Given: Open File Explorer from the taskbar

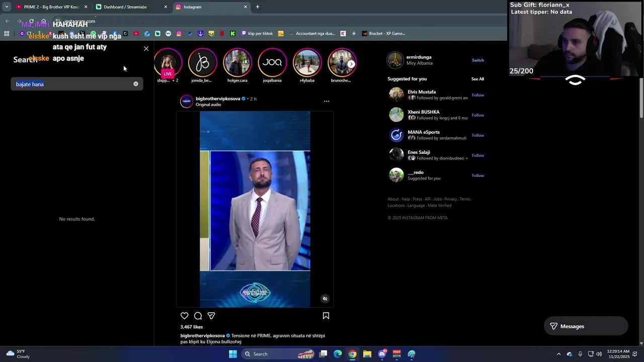Looking at the screenshot, I should click(367, 354).
